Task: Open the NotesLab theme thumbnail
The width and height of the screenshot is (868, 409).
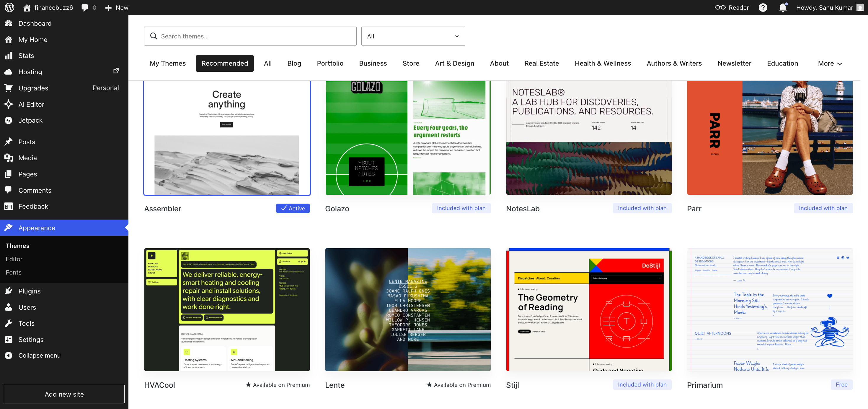Action: pos(589,138)
